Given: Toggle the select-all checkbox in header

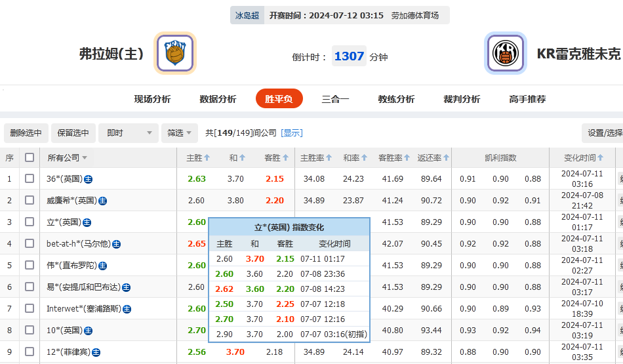Looking at the screenshot, I should (x=30, y=157).
